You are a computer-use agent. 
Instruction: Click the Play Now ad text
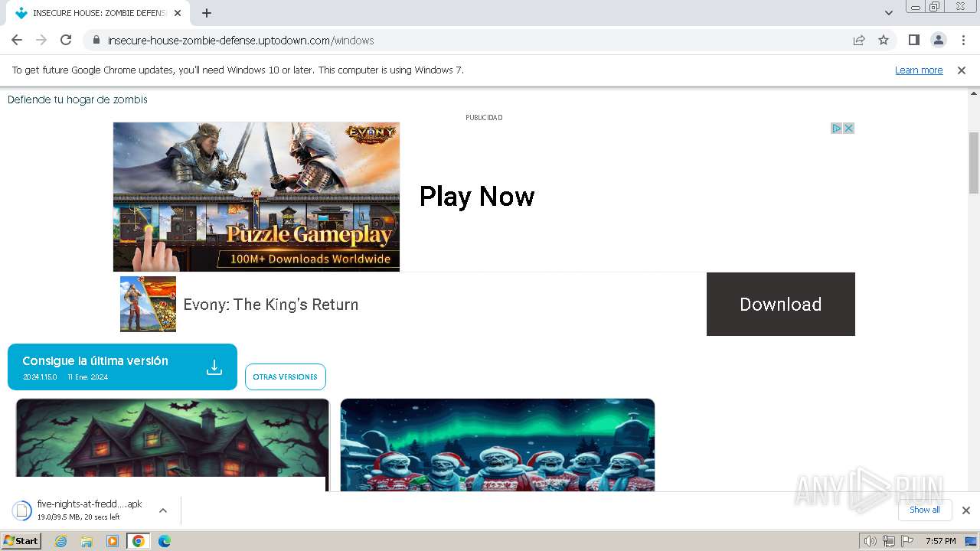tap(477, 197)
